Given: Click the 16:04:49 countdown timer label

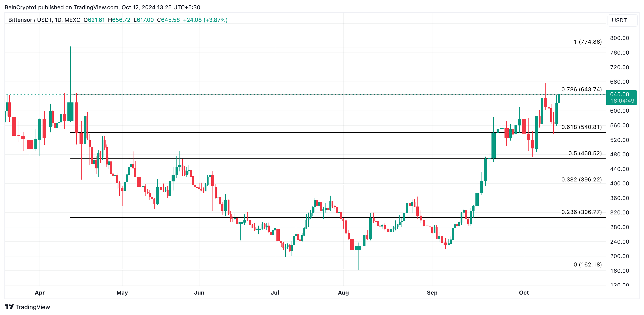Looking at the screenshot, I should coord(622,101).
